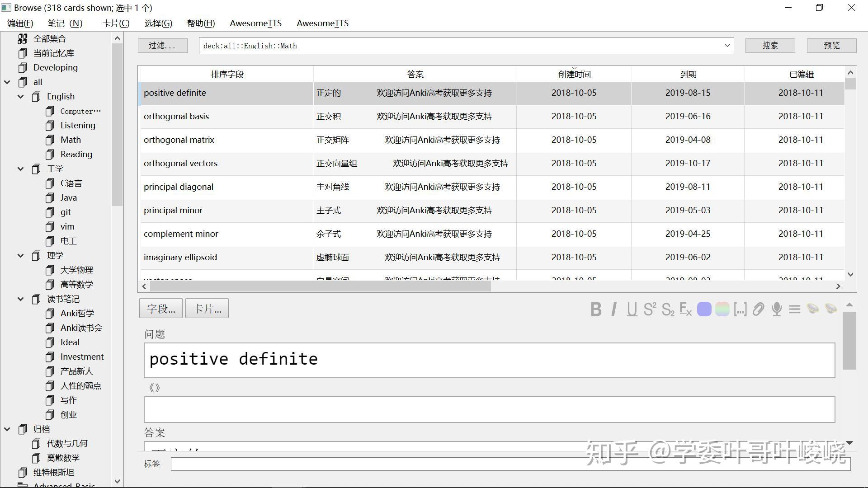Collapse the all deck tree
This screenshot has height=488, width=868.
tap(7, 82)
